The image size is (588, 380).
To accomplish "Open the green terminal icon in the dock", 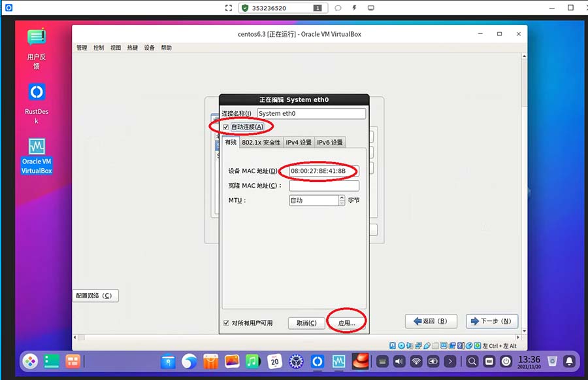I will click(x=52, y=362).
